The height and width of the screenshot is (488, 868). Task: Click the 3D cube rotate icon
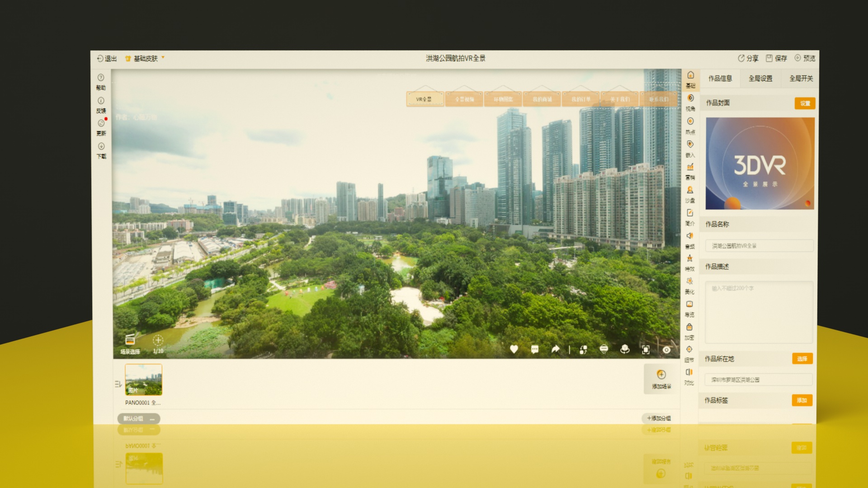pyautogui.click(x=625, y=349)
